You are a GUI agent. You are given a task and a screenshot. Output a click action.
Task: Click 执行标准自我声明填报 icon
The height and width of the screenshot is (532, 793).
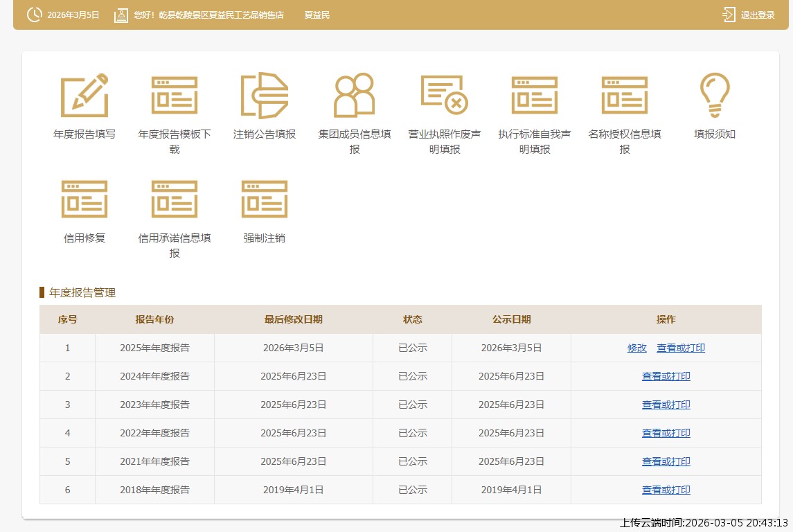point(535,96)
